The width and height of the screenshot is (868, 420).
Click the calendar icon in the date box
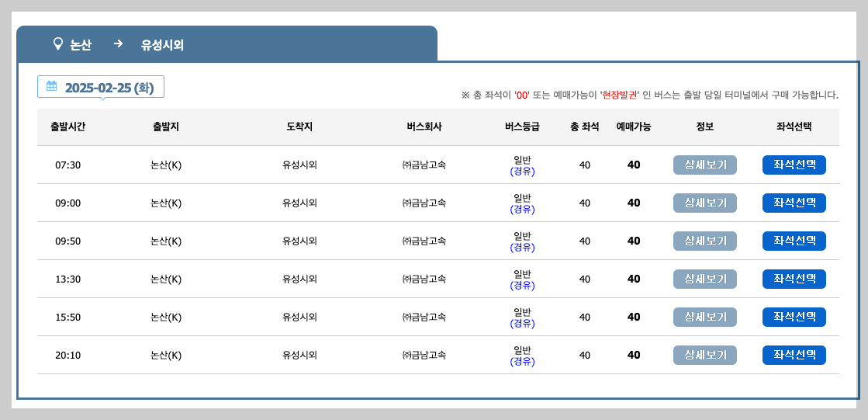(51, 86)
